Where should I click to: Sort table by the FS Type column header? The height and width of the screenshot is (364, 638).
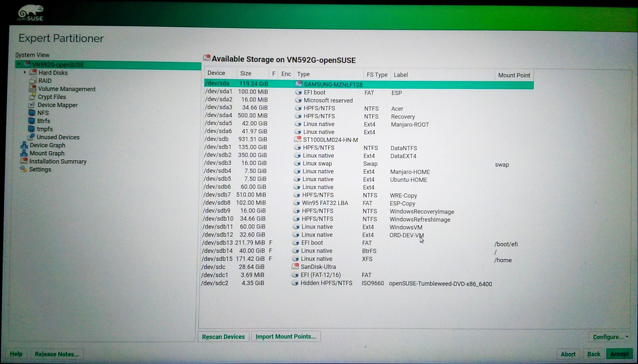tap(377, 75)
